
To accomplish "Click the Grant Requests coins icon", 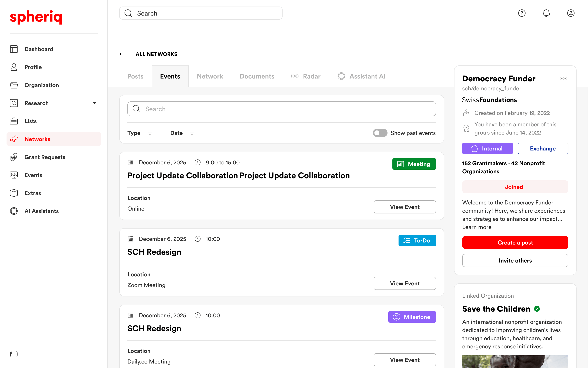I will coord(14,157).
